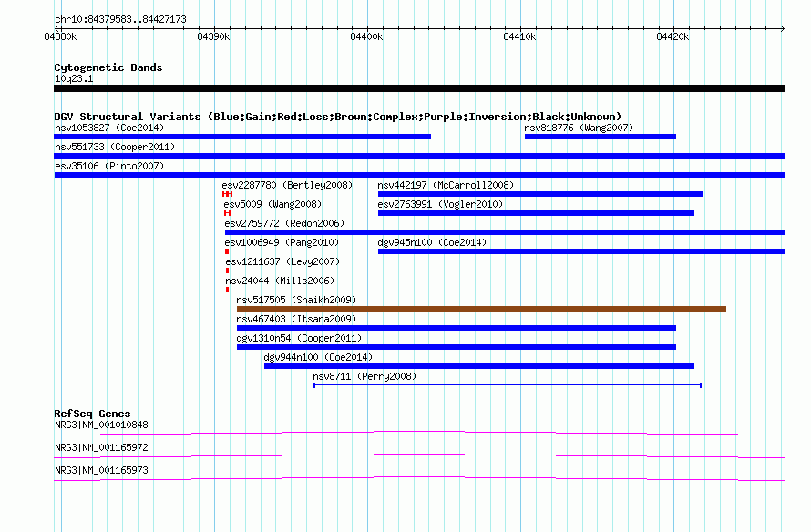Open the esv35106 (Pinto2007) label
This screenshot has height=532, width=811.
click(x=109, y=166)
